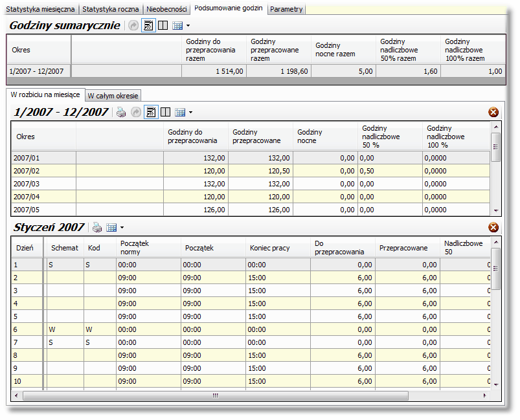Click the Godziny nocne header in monthly table
This screenshot has height=420, width=520.
pos(325,137)
